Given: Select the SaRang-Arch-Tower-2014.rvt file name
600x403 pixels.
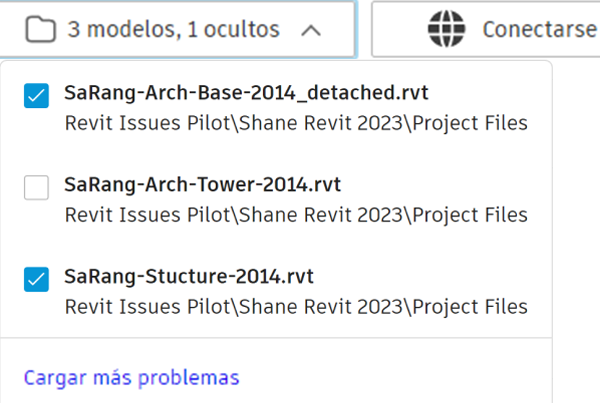Looking at the screenshot, I should coord(202,185).
